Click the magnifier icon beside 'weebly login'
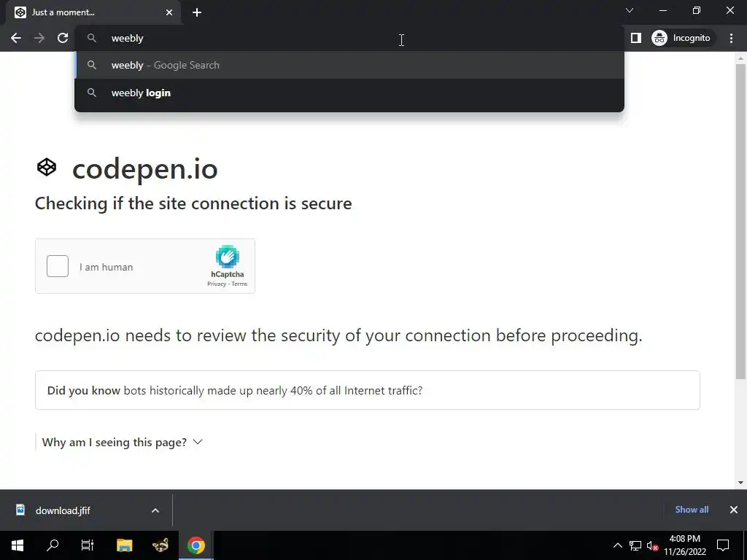Screen dimensions: 747x560 point(92,93)
